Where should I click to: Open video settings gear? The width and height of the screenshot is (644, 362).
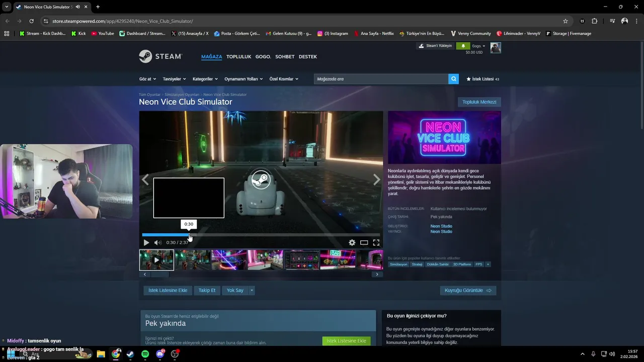coord(352,242)
